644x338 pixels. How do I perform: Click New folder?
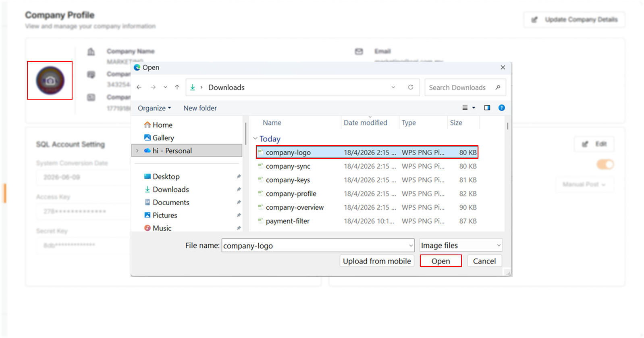click(x=200, y=108)
